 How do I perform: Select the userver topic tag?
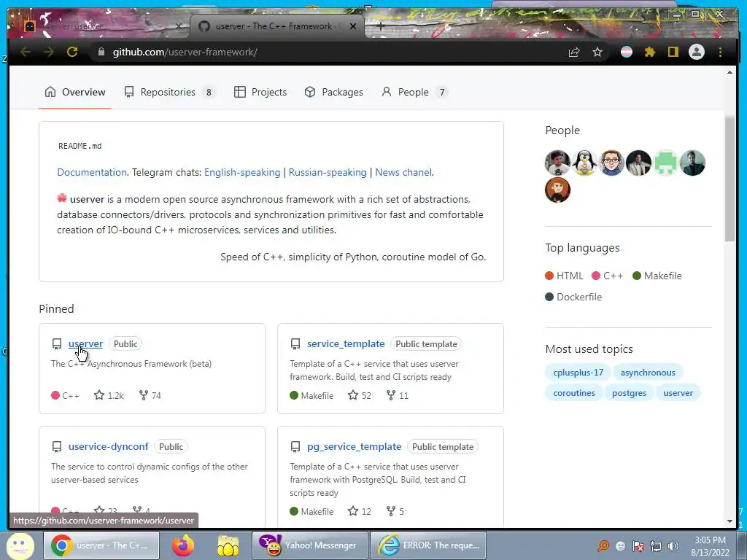(678, 393)
